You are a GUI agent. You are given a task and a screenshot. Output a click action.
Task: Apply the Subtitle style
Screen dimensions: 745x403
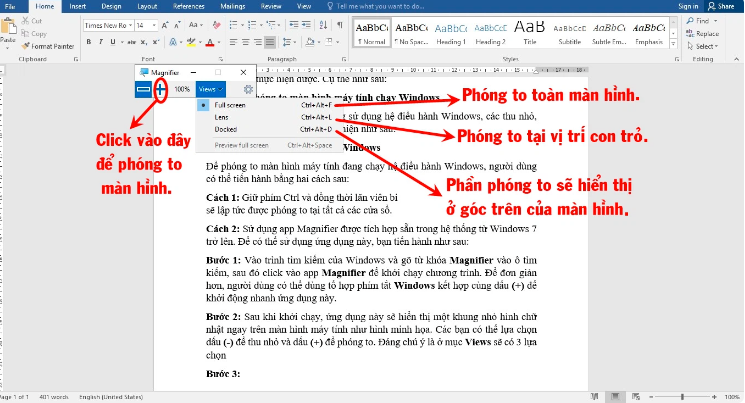click(x=570, y=33)
